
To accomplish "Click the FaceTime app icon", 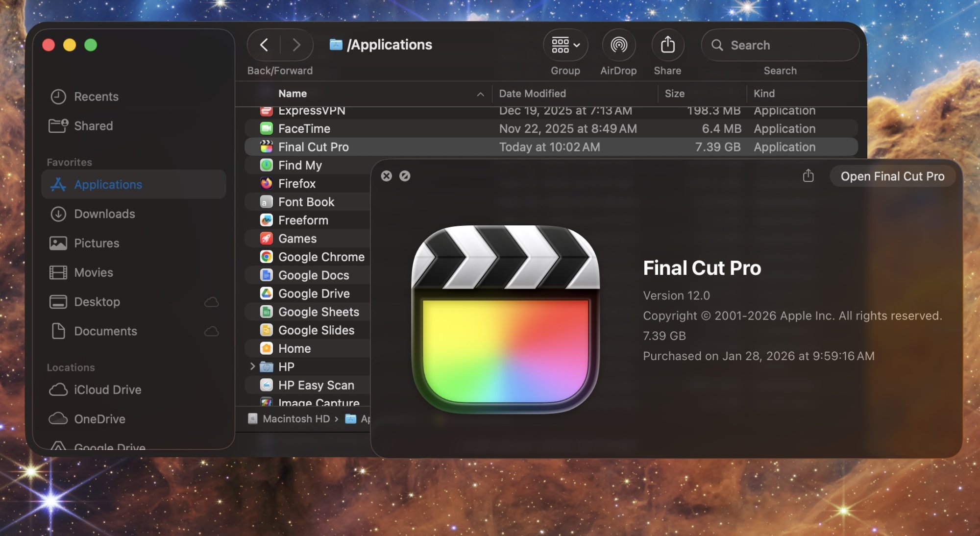I will pos(266,129).
